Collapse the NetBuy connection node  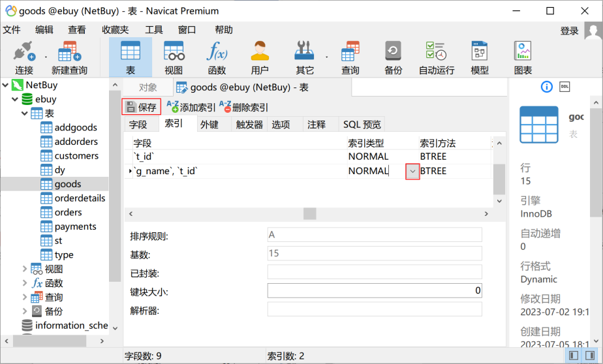pos(5,85)
